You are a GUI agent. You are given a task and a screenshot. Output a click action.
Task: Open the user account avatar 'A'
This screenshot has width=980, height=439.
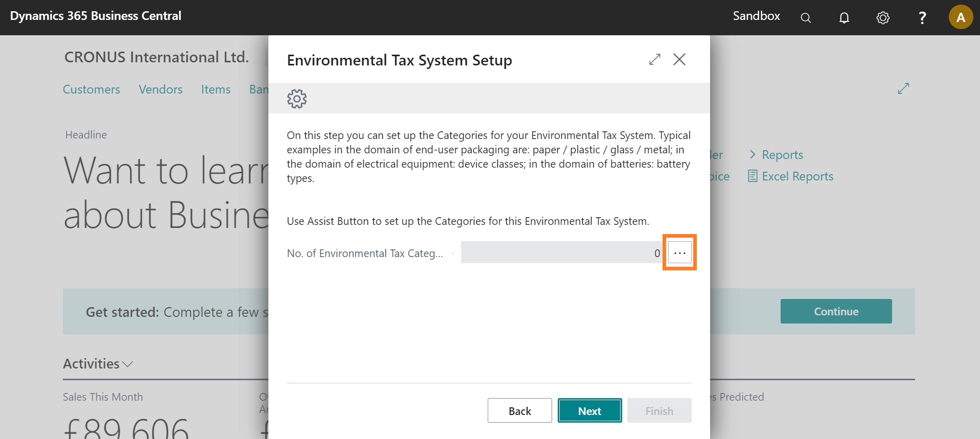pyautogui.click(x=961, y=17)
